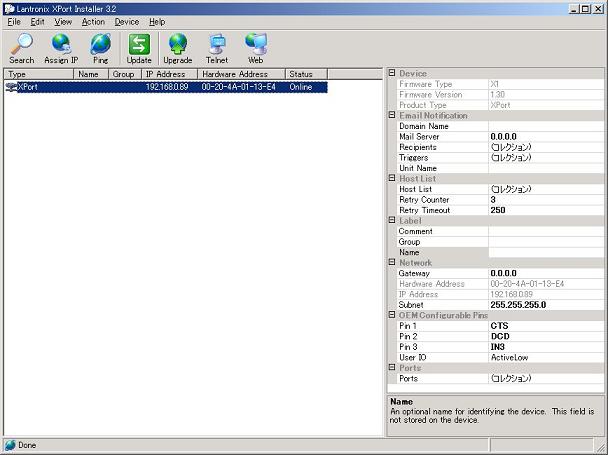
Task: Select the Pin 3 value IN3
Action: click(x=546, y=346)
